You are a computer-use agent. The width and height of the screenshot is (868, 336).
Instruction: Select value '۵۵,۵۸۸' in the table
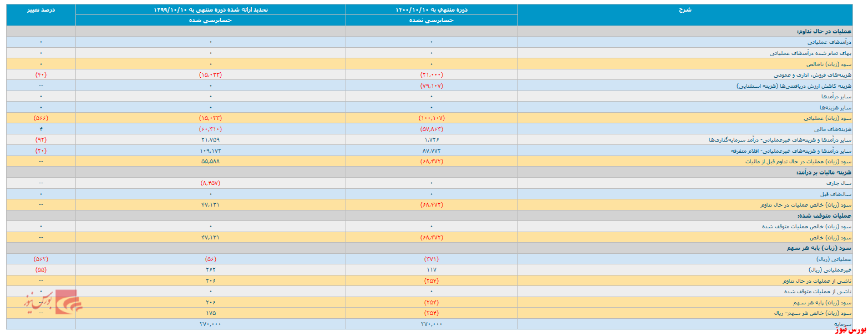[210, 162]
